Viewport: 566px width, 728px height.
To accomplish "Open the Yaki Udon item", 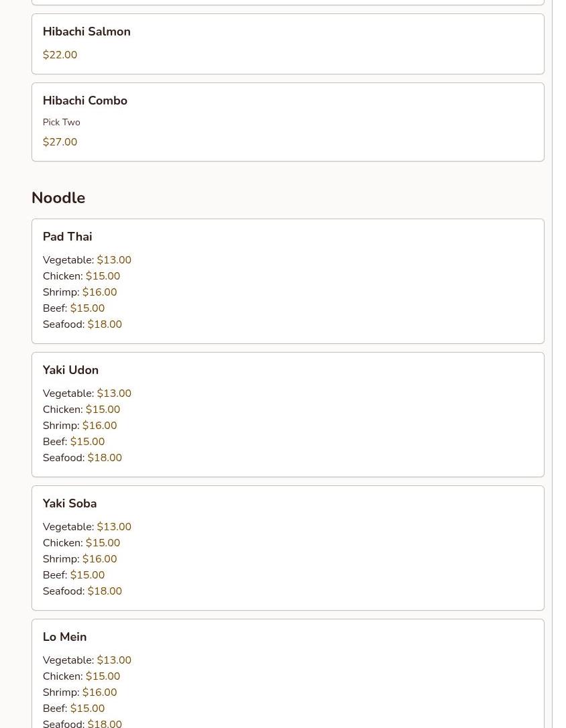I will pyautogui.click(x=70, y=370).
